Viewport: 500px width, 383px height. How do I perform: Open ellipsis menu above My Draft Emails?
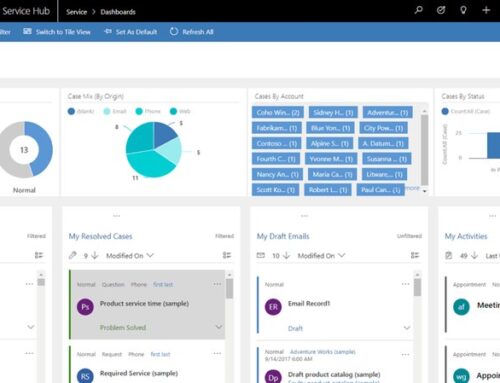[304, 216]
